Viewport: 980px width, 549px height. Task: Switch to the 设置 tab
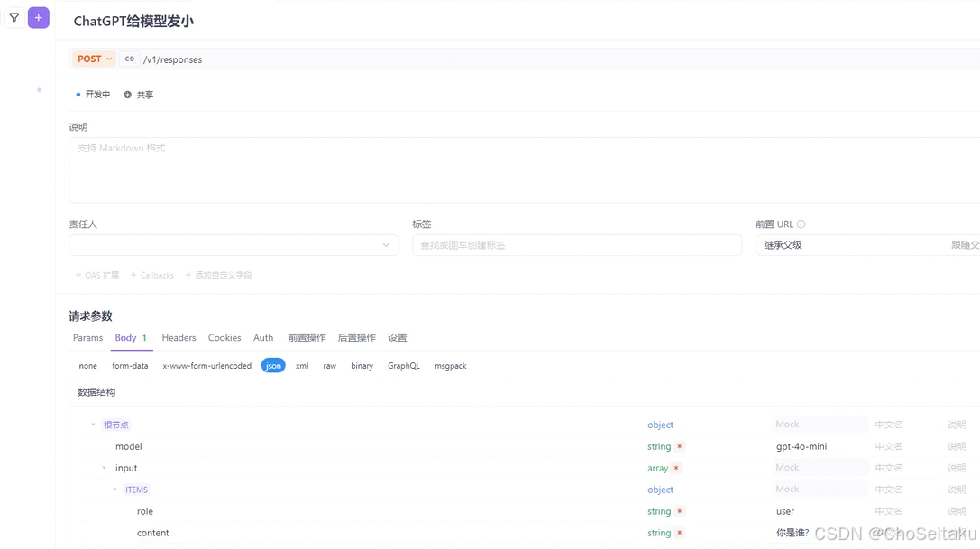(398, 338)
